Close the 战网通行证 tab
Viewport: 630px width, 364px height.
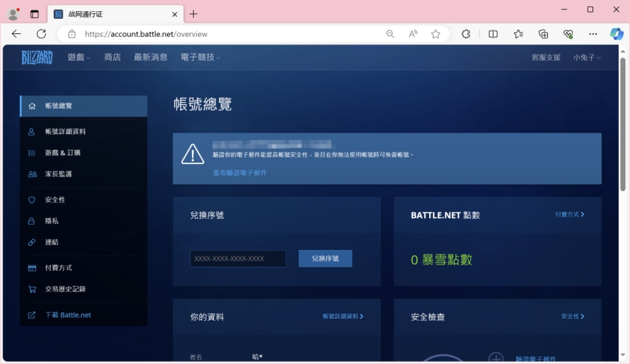coord(175,15)
